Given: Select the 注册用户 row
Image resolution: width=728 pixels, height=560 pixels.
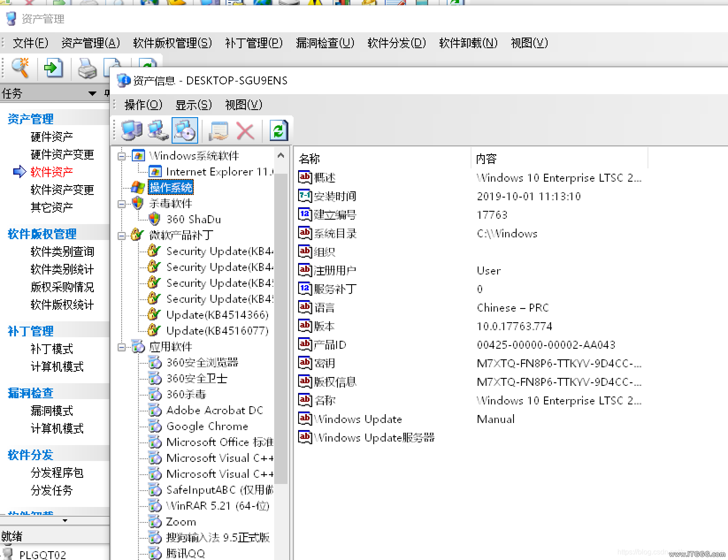Looking at the screenshot, I should click(471, 270).
